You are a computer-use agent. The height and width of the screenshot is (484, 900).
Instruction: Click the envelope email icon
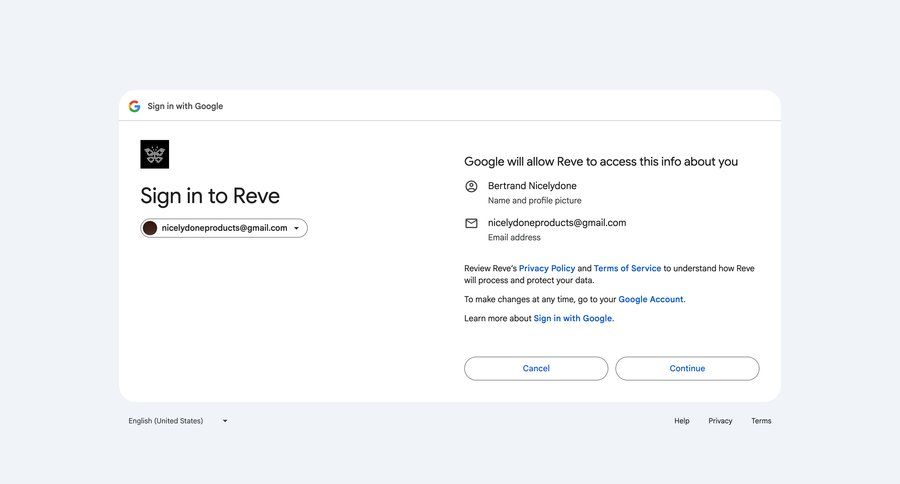471,223
